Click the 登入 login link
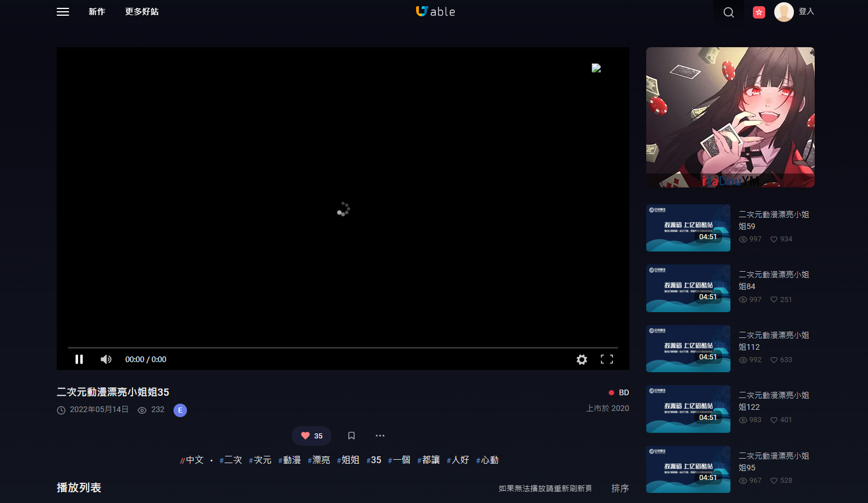 [x=806, y=11]
